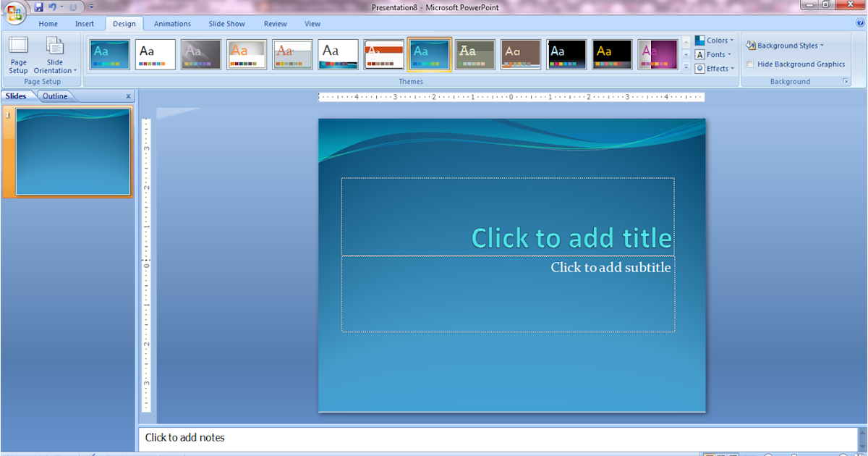The width and height of the screenshot is (868, 456).
Task: Apply the black theme with white letters
Action: (566, 54)
